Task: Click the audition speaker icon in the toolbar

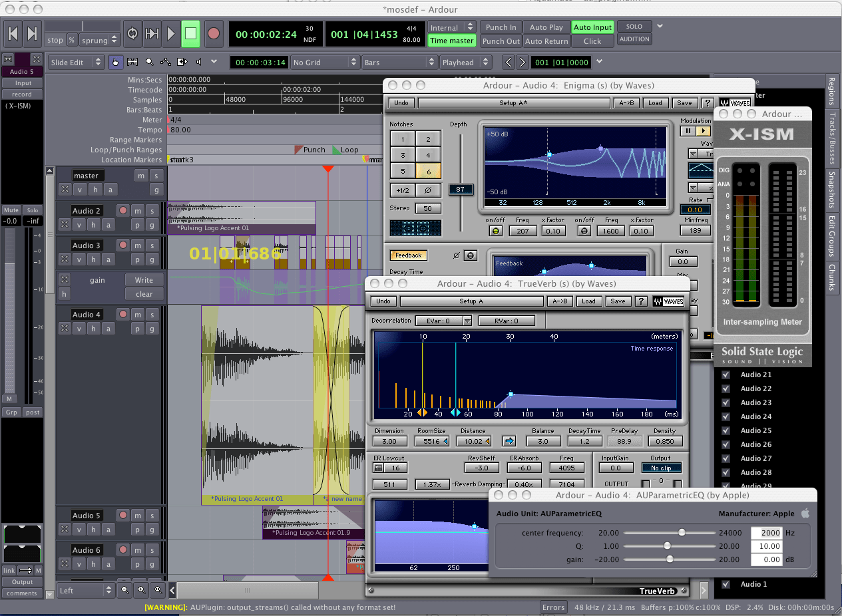Action: (198, 61)
